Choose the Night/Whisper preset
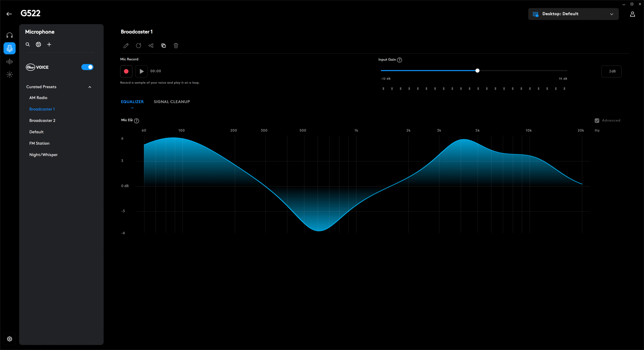The width and height of the screenshot is (644, 350). (43, 155)
